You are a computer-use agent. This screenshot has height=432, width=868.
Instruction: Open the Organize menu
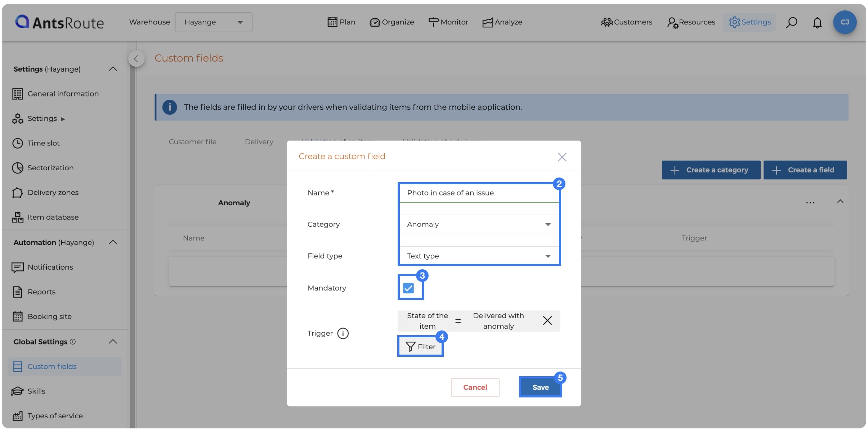point(392,22)
